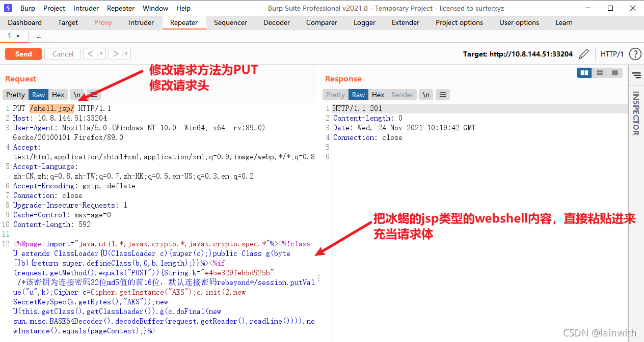Open the Project menu

click(x=54, y=8)
